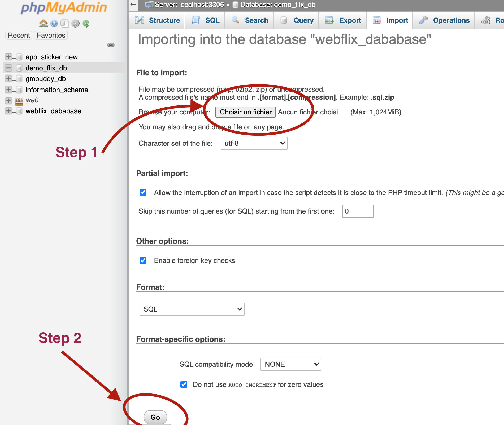Click the link chain icon in sidebar

(111, 45)
